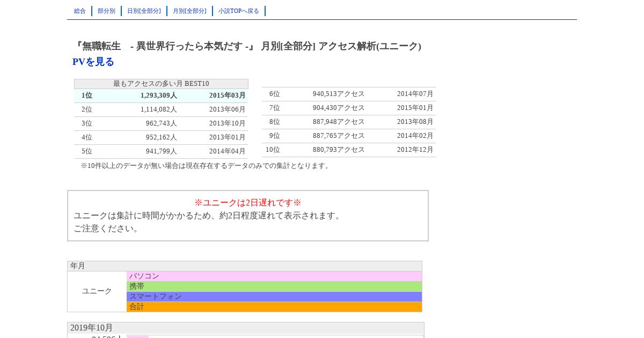The height and width of the screenshot is (338, 644).
Task: Select the value 952,162人
Action: tap(162, 137)
